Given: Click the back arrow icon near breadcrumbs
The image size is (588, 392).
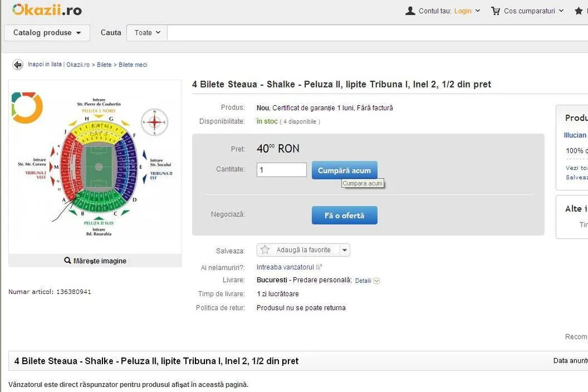Looking at the screenshot, I should coord(18,65).
